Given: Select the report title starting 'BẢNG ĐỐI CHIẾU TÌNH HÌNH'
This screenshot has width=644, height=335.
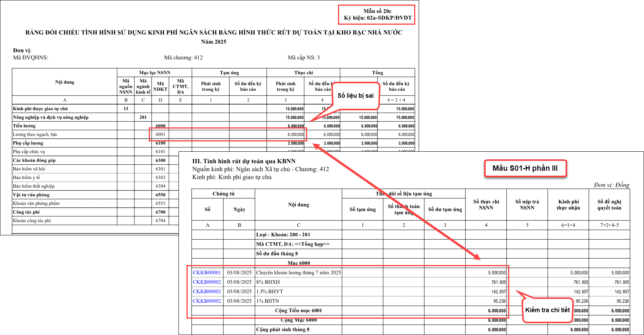Looking at the screenshot, I should pos(214,32).
